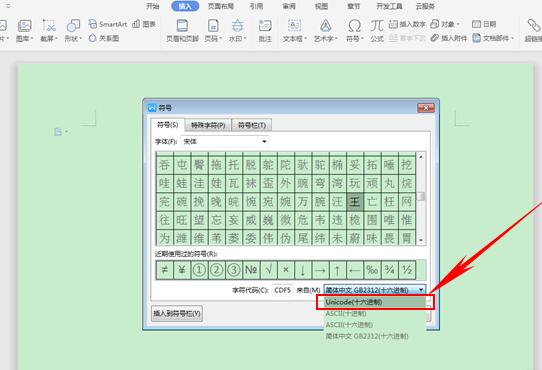Choose ASCII(十六进制) from the list
Viewport: 542px width, 370px height.
pyautogui.click(x=375, y=324)
